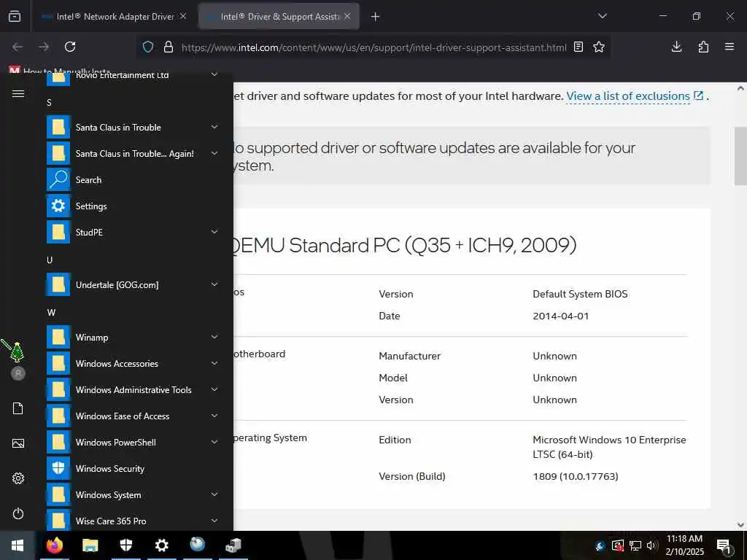Open the list all tabs dropdown
747x560 pixels.
[x=603, y=16]
